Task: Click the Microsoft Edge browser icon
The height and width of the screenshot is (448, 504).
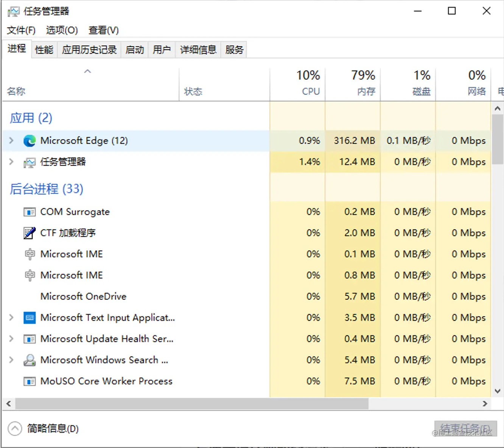Action: click(x=30, y=141)
